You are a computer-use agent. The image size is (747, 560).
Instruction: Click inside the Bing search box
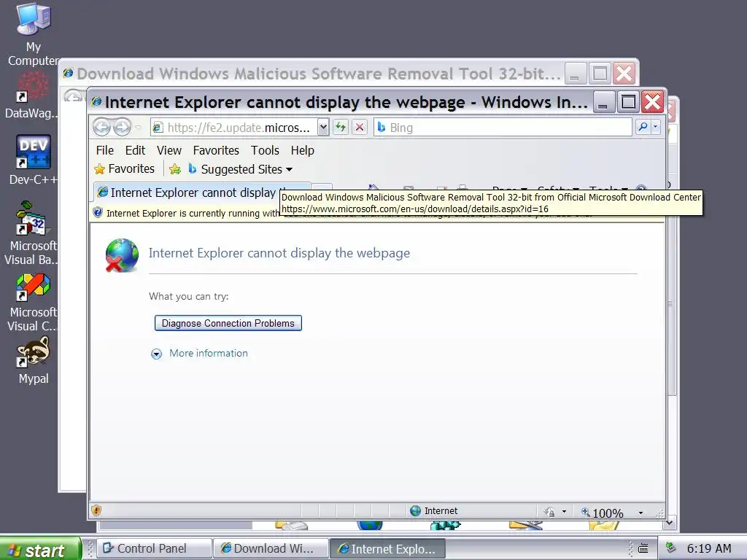[x=503, y=127]
